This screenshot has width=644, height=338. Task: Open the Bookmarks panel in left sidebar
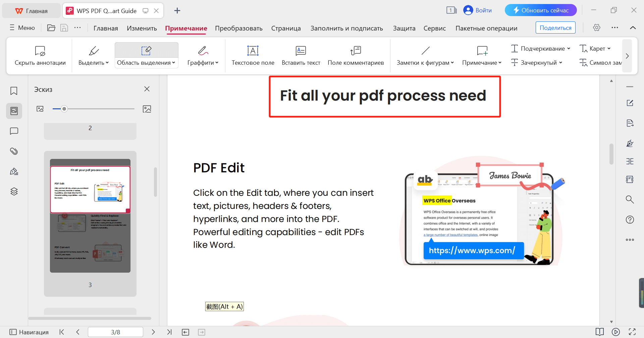(14, 91)
